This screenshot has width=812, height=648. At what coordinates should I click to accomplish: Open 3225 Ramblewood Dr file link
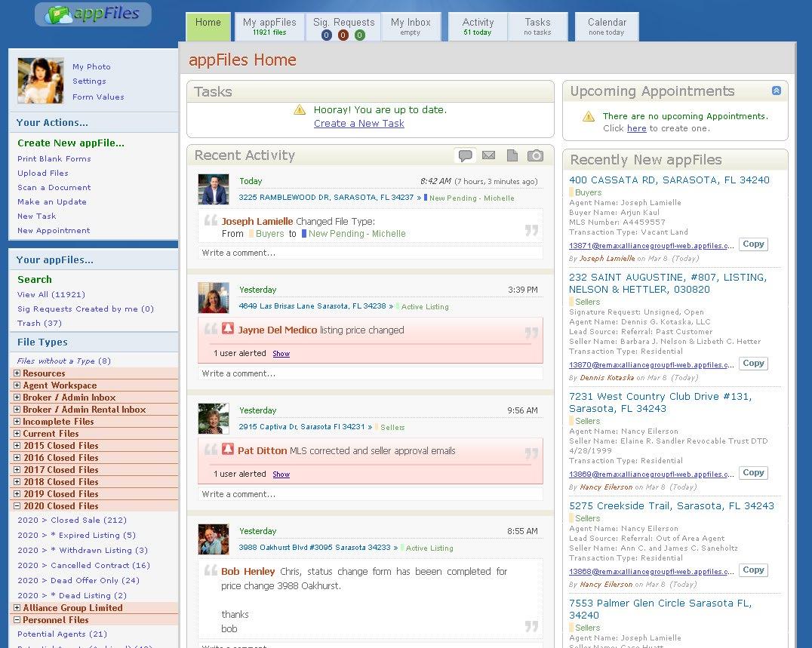[x=326, y=197]
